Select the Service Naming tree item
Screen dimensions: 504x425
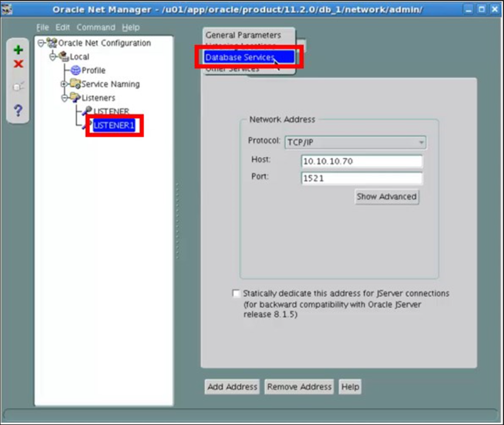pyautogui.click(x=110, y=84)
